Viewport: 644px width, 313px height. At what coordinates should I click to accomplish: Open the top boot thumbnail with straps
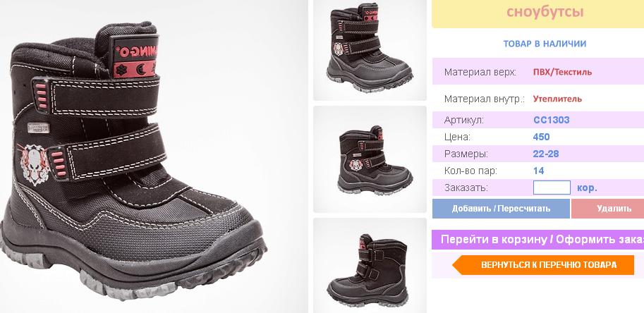tap(370, 50)
